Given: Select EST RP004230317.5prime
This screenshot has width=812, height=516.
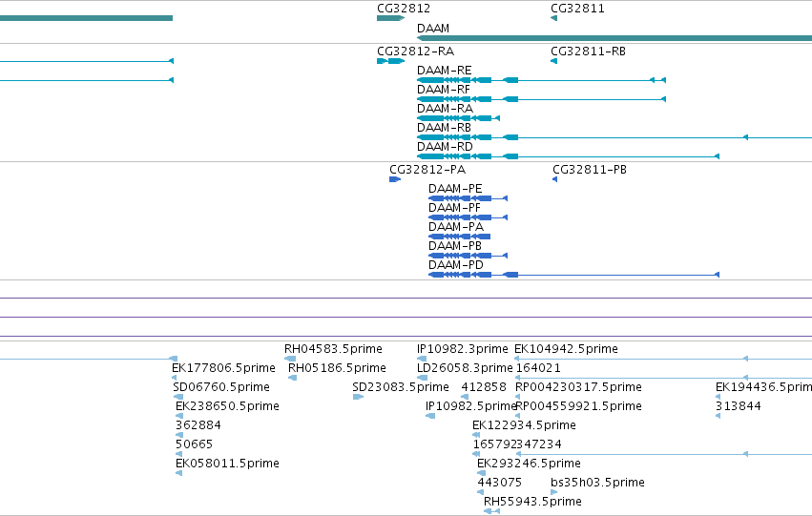Looking at the screenshot, I should [578, 387].
